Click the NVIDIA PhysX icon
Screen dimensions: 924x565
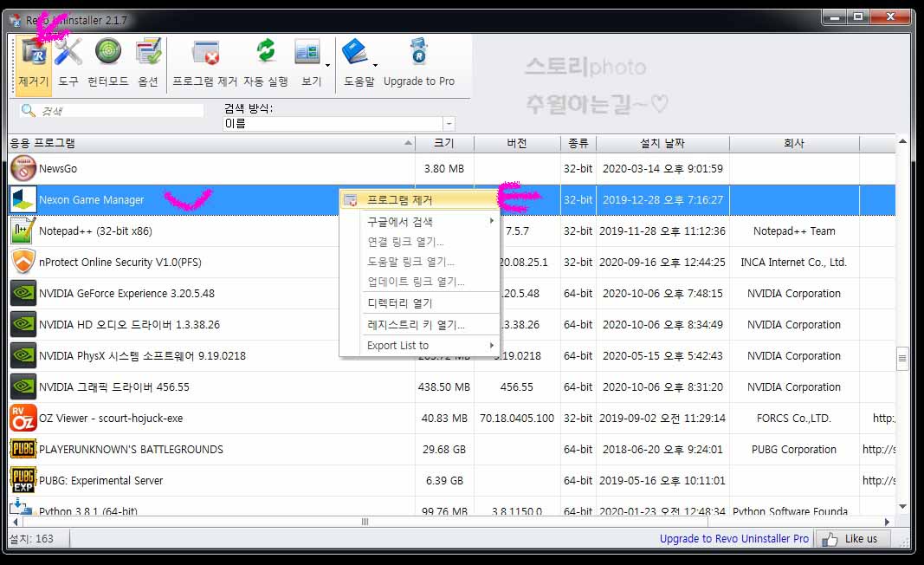(23, 356)
